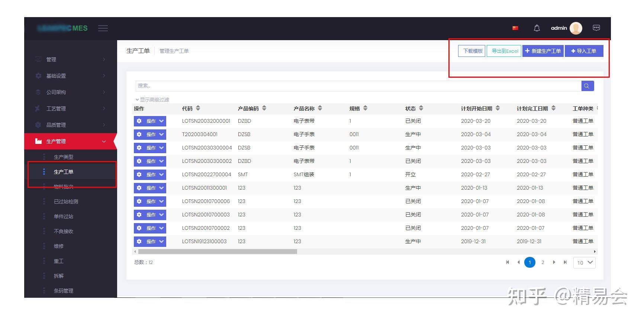Click the 基础设置 gear icon

click(x=38, y=75)
